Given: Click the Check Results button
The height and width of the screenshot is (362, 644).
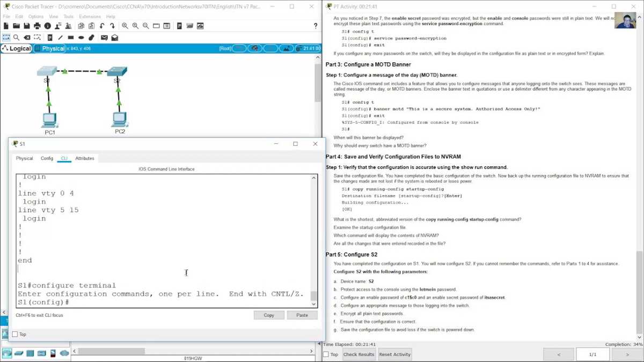Looking at the screenshot, I should tap(359, 354).
